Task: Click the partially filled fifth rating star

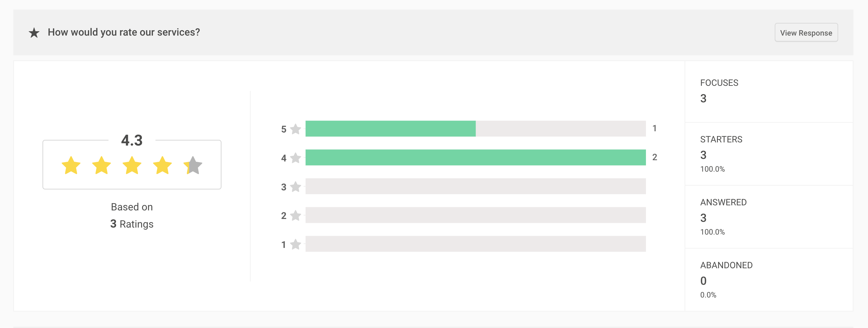Action: point(193,165)
